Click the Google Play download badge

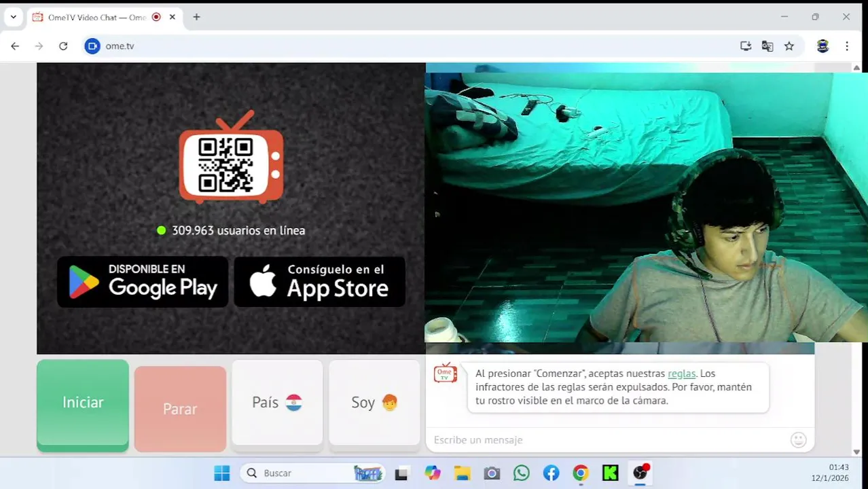click(143, 281)
